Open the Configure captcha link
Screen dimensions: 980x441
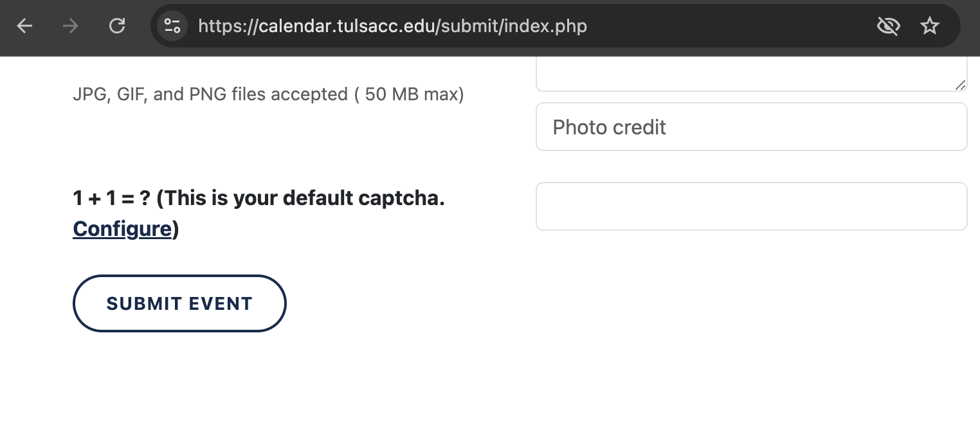pyautogui.click(x=122, y=229)
